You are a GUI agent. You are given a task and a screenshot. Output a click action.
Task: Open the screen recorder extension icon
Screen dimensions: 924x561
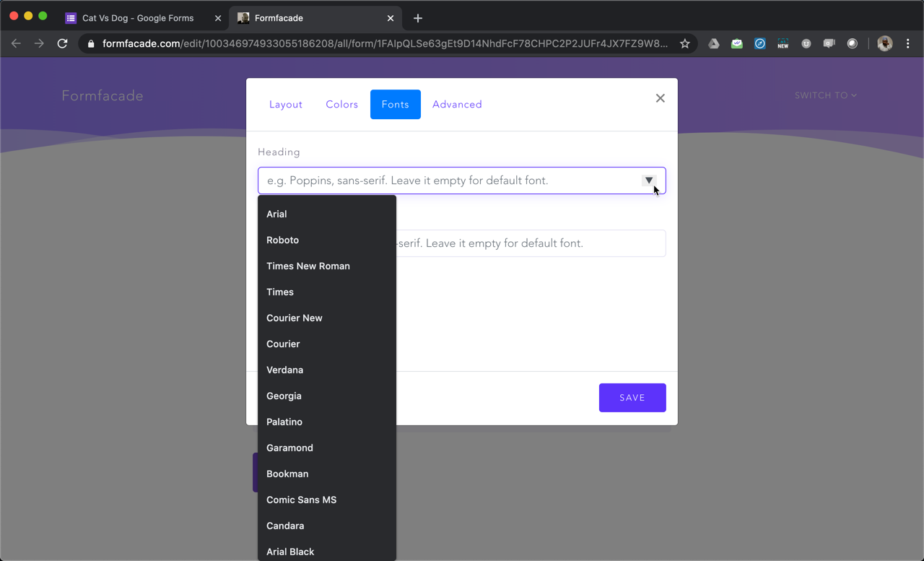point(829,43)
